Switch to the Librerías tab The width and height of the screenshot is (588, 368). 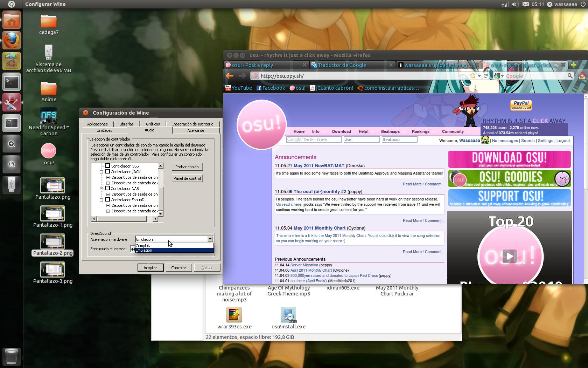point(126,124)
